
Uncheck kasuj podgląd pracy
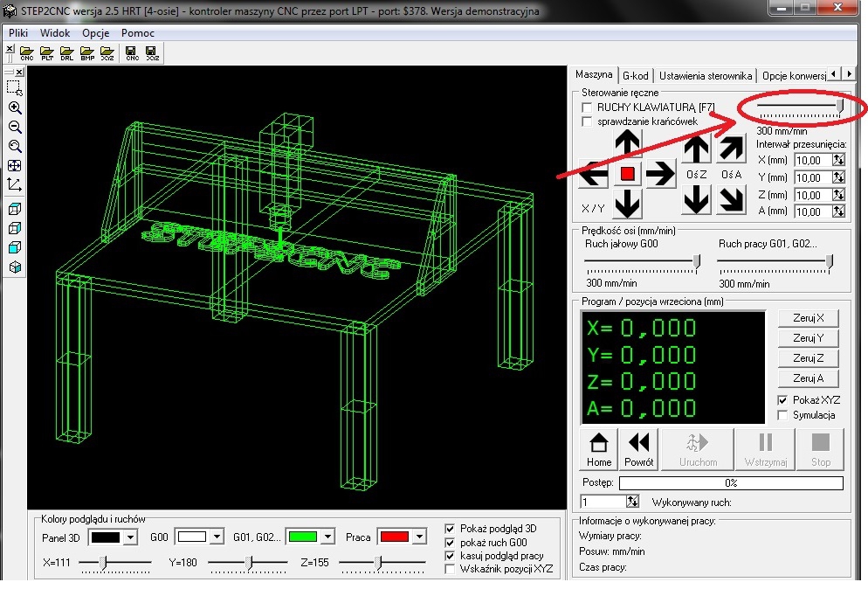[450, 556]
